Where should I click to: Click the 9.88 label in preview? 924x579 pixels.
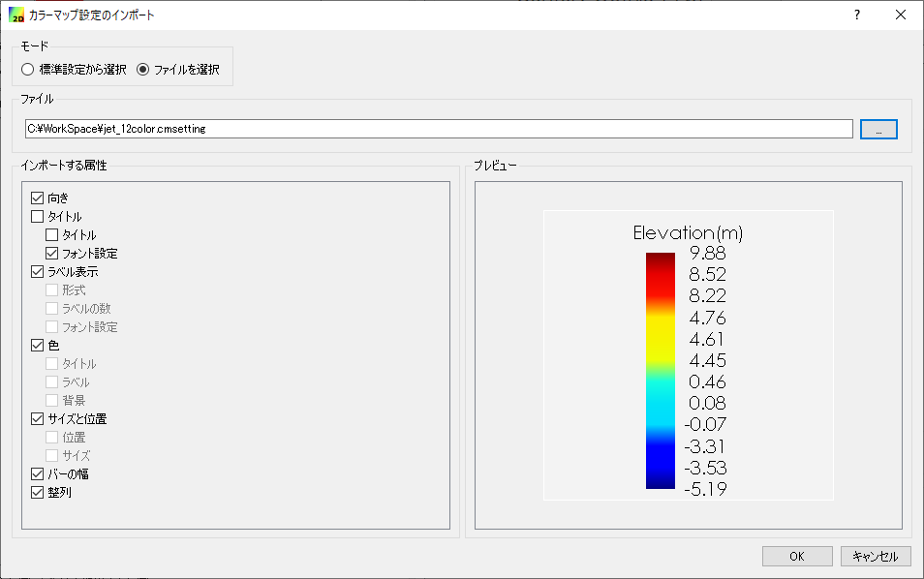click(707, 253)
